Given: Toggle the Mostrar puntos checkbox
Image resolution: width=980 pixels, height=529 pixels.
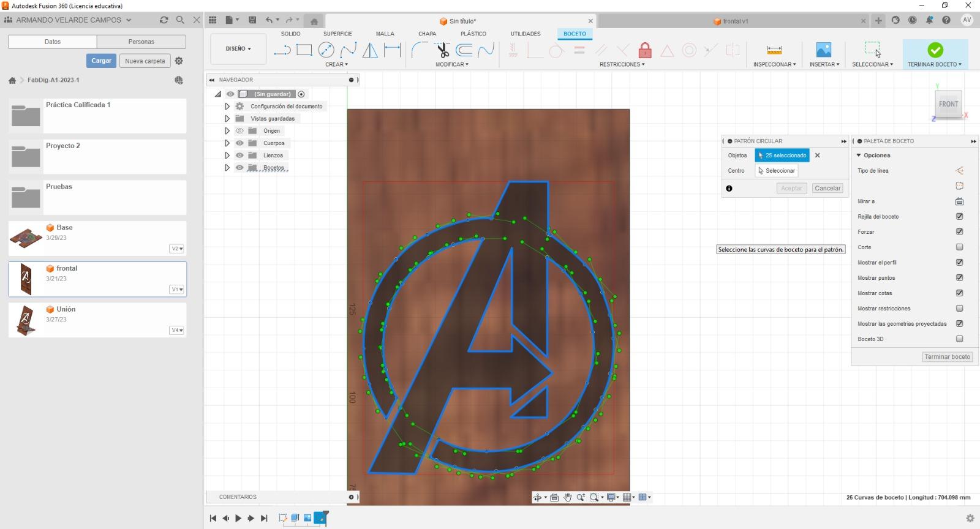Looking at the screenshot, I should (x=960, y=278).
